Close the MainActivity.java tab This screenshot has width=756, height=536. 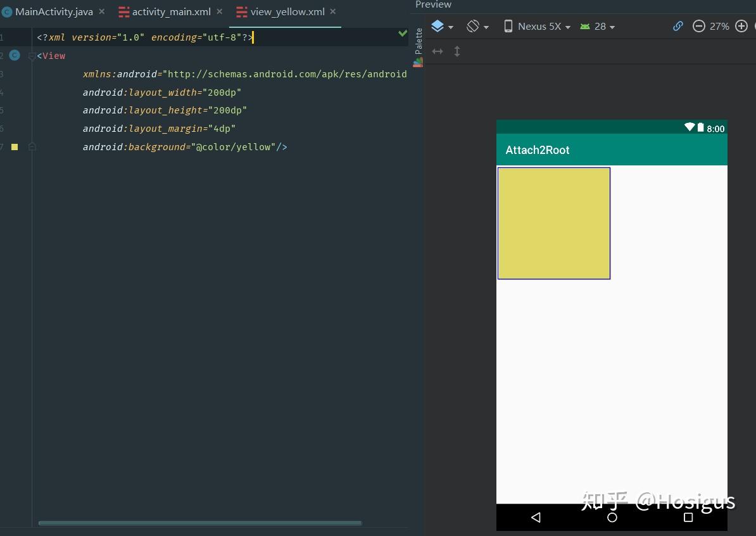tap(102, 11)
